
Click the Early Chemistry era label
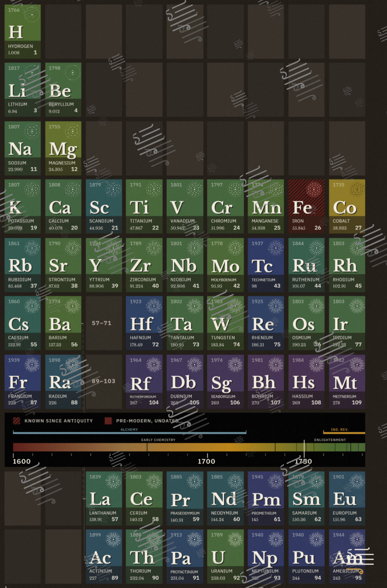click(158, 440)
